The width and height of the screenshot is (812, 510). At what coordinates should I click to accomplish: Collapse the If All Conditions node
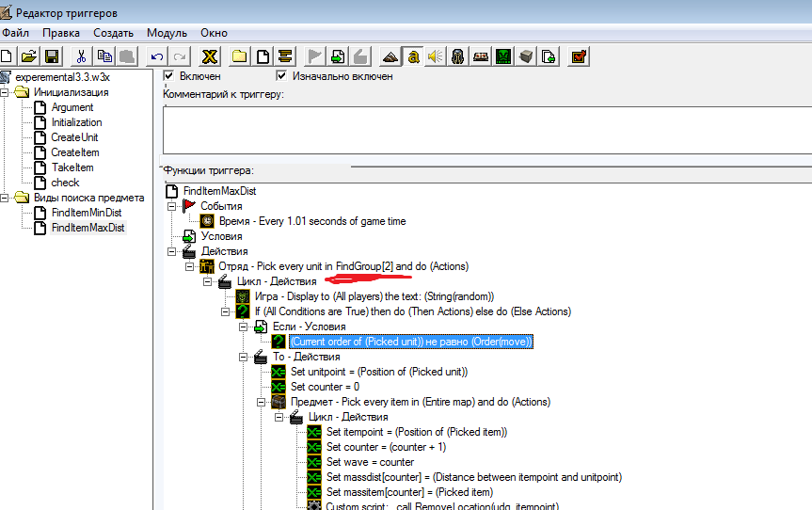point(225,311)
